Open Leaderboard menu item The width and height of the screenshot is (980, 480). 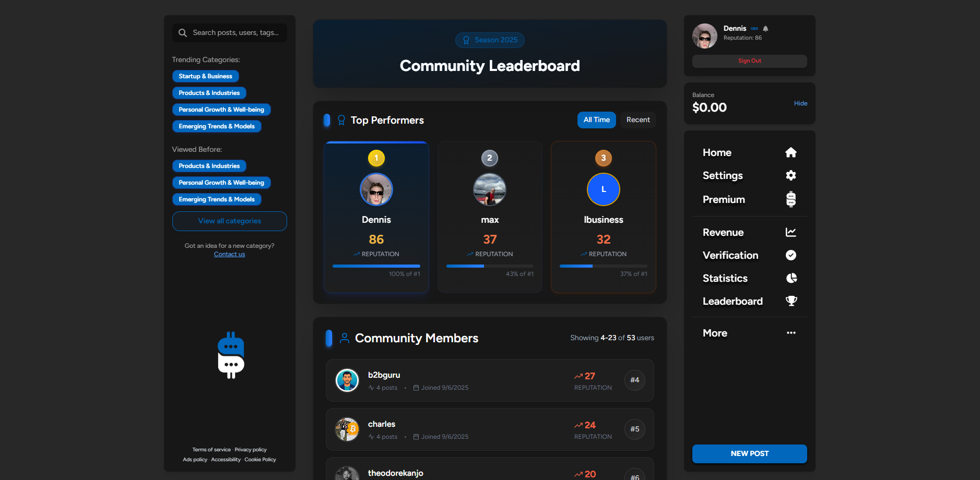[x=750, y=301]
